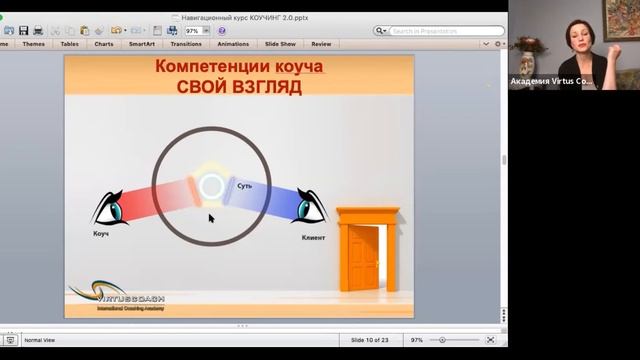Click the VirtusCoach logo on slide

coord(117,296)
